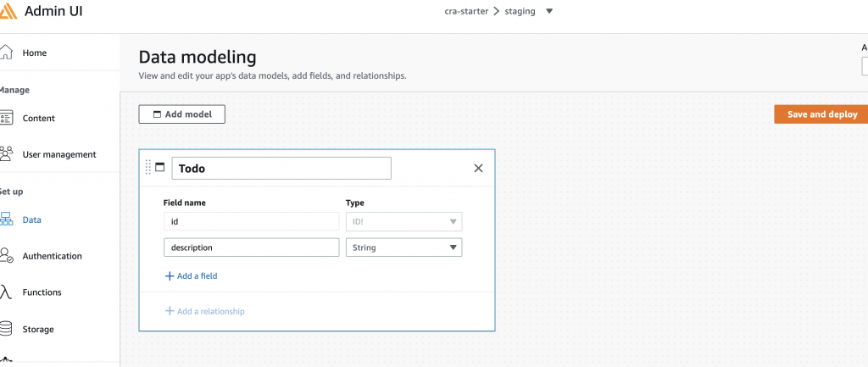Image resolution: width=868 pixels, height=367 pixels.
Task: Edit the Todo model name field
Action: point(281,169)
